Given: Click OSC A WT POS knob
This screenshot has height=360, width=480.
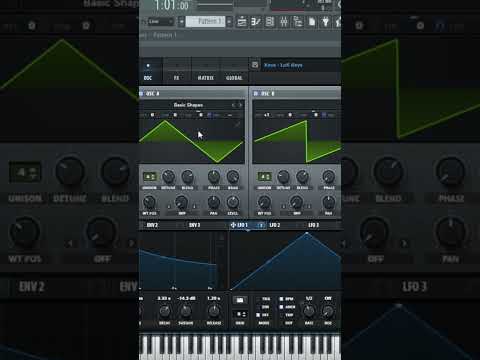Looking at the screenshot, I should [x=149, y=202].
